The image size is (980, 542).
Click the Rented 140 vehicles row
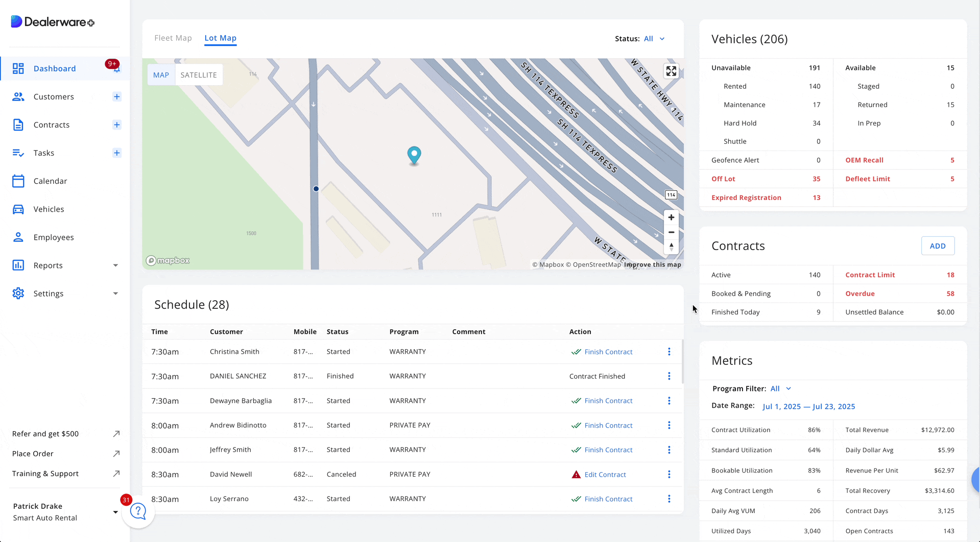(x=772, y=86)
